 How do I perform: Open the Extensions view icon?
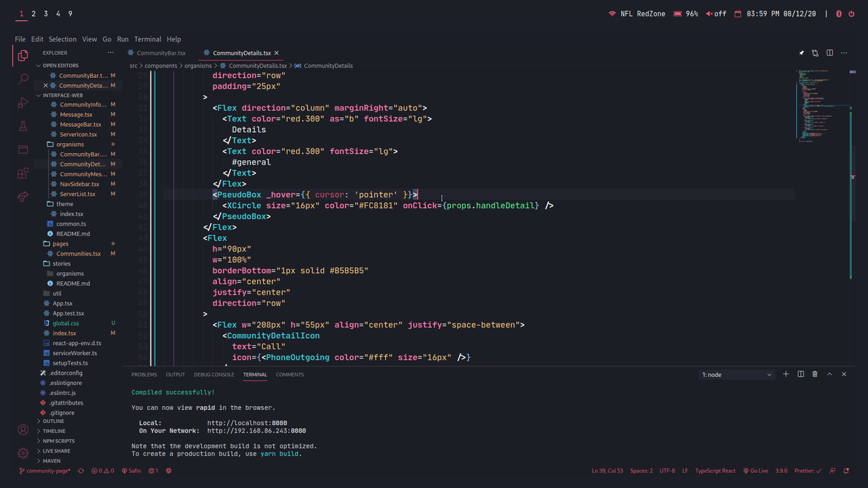click(x=23, y=174)
